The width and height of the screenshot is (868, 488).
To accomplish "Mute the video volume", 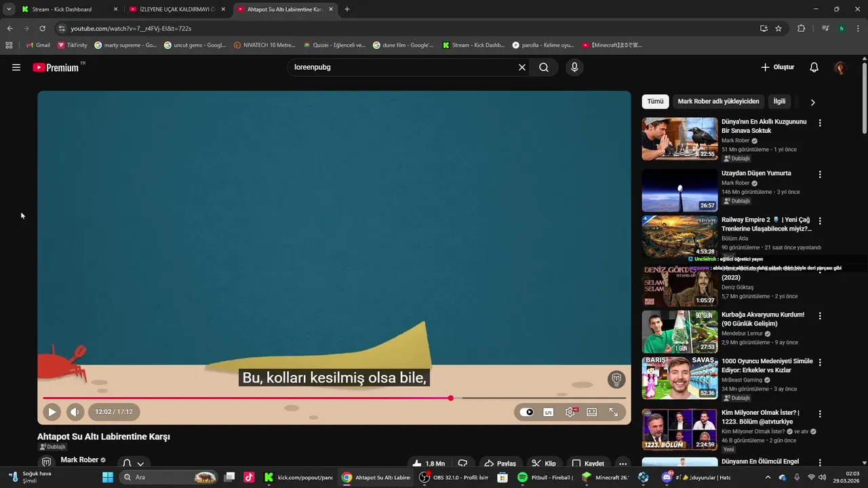I will [x=75, y=411].
